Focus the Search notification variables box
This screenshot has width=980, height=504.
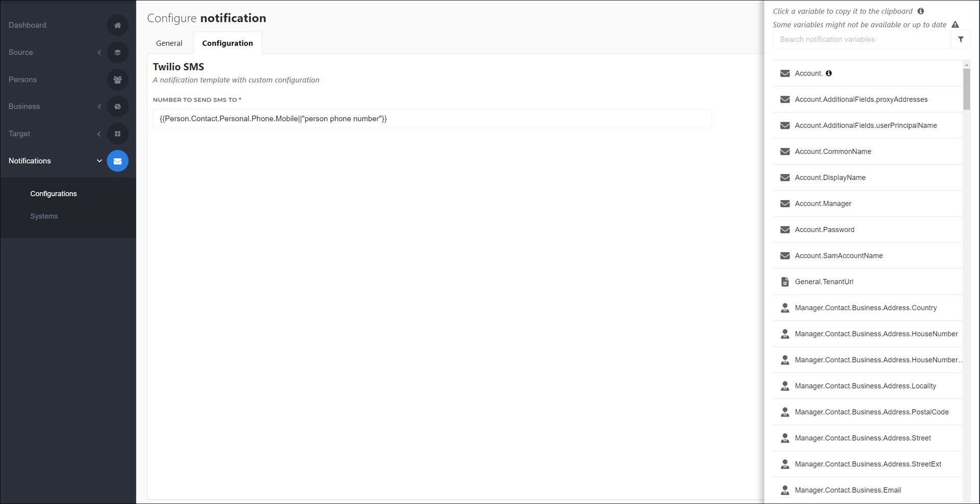coord(862,39)
